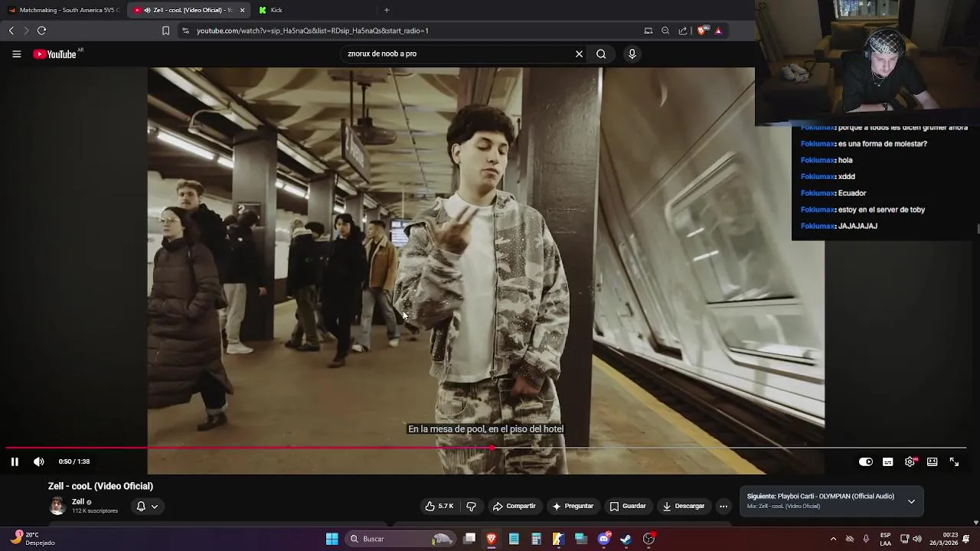Open a new browser tab with plus
Screen dimensions: 980x551
(387, 10)
